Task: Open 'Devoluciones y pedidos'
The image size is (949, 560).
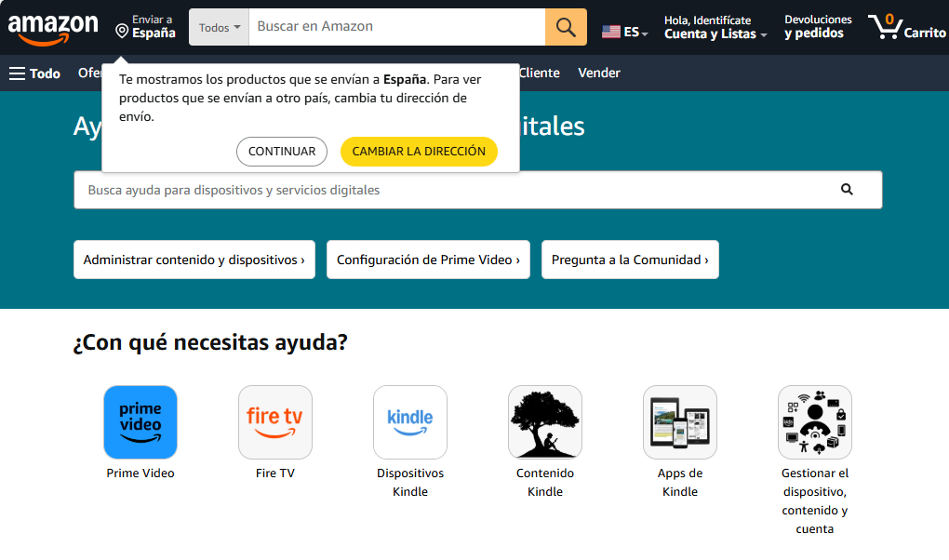Action: pos(818,27)
